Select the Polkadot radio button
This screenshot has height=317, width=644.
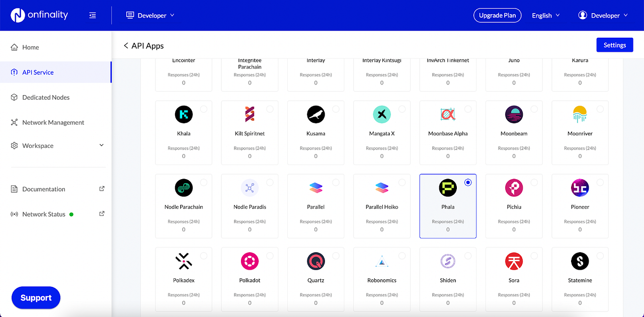pos(270,256)
